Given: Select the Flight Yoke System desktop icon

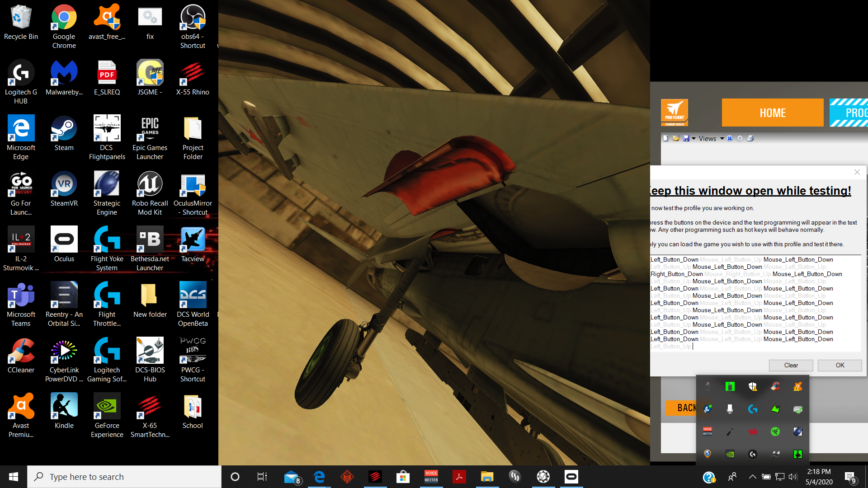Looking at the screenshot, I should point(107,249).
